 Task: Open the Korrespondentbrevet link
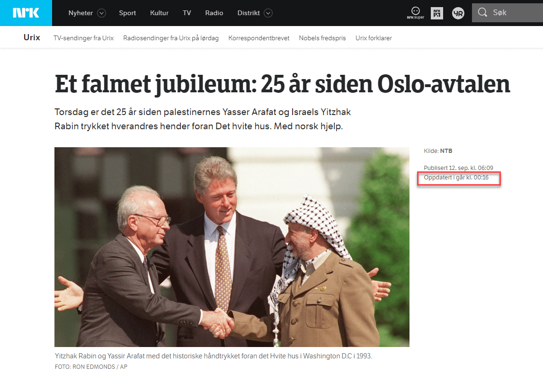(x=258, y=38)
